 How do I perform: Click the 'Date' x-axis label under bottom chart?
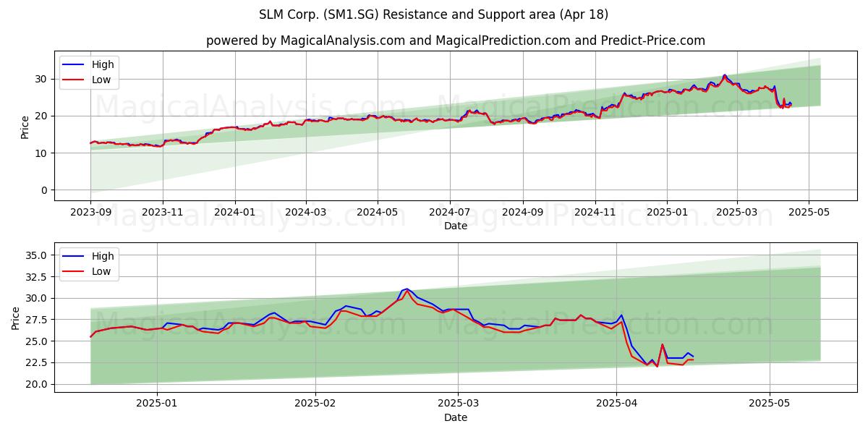456,417
